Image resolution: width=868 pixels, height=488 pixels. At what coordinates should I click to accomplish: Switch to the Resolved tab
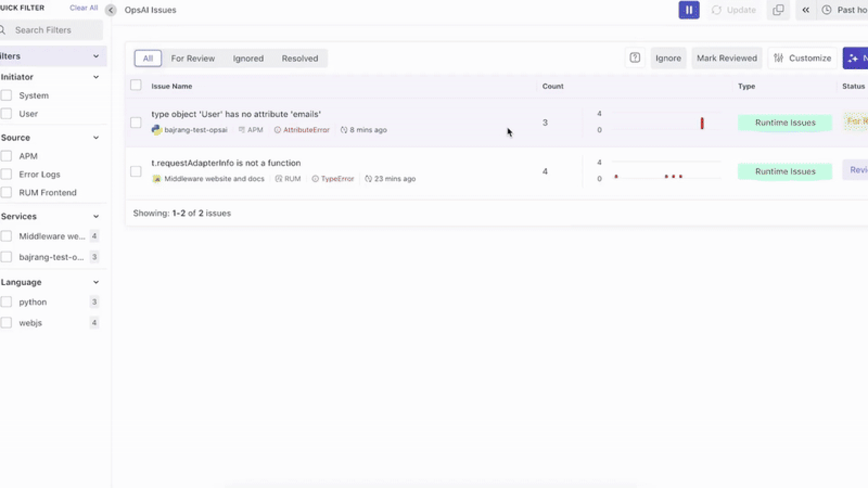pos(300,58)
